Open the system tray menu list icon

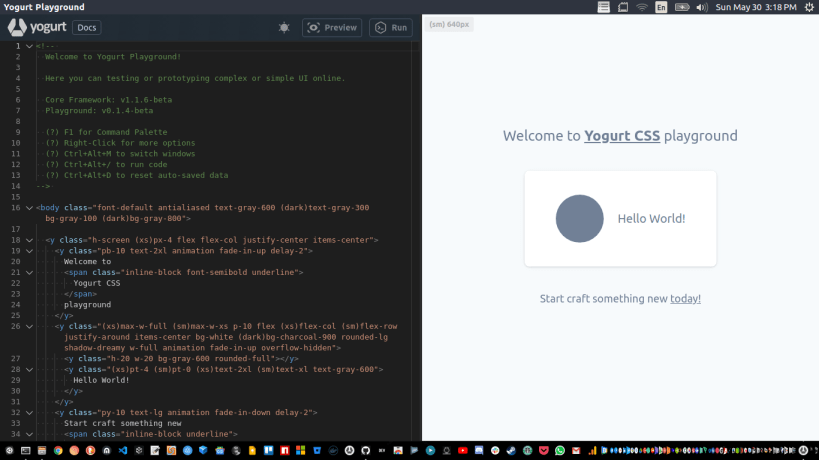(x=603, y=7)
